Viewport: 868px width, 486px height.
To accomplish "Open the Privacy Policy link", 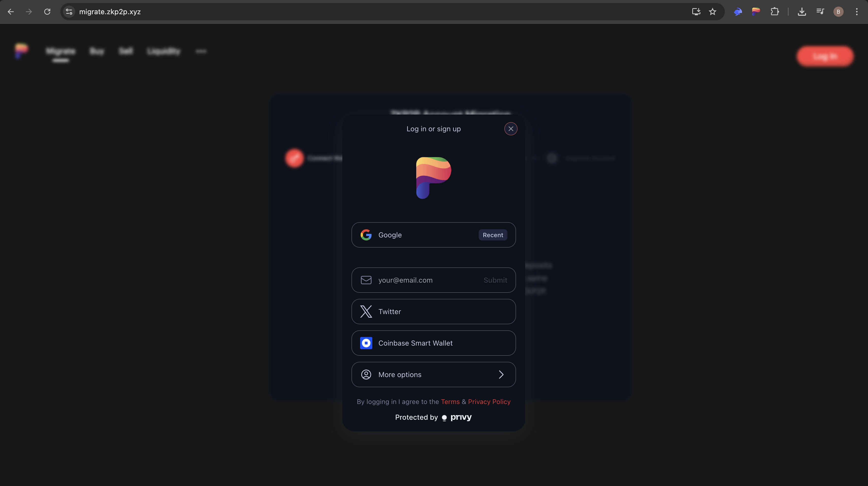I will click(x=489, y=402).
